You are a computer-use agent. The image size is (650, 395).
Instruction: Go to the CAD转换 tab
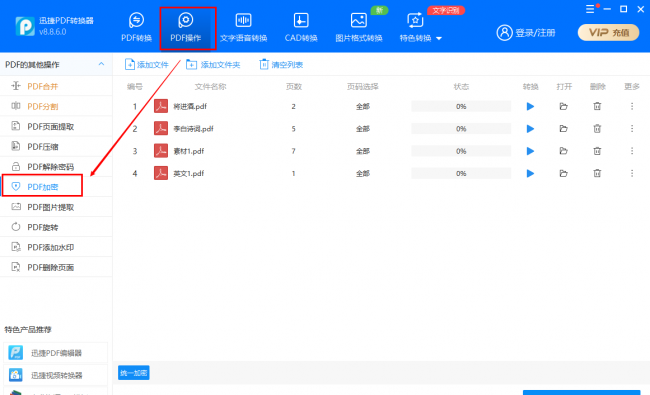tap(301, 27)
